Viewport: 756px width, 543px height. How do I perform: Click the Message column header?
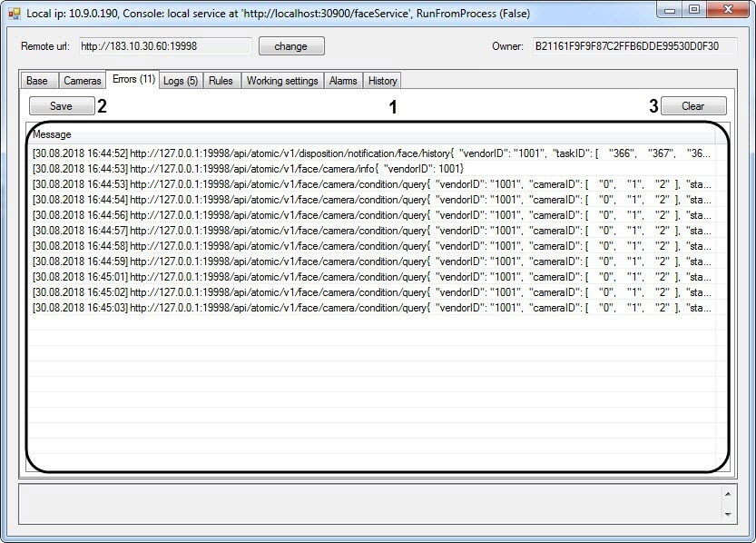(x=371, y=134)
